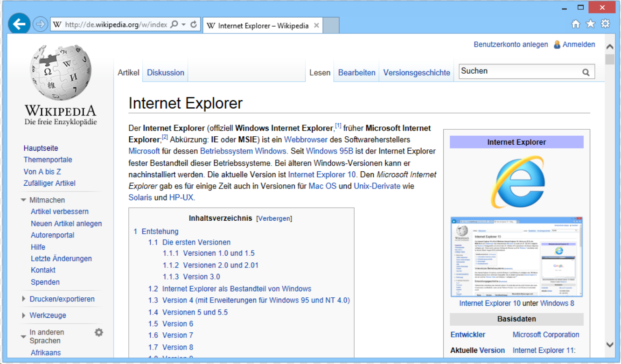Go to the browser home page icon
621x364 pixels.
tap(576, 24)
